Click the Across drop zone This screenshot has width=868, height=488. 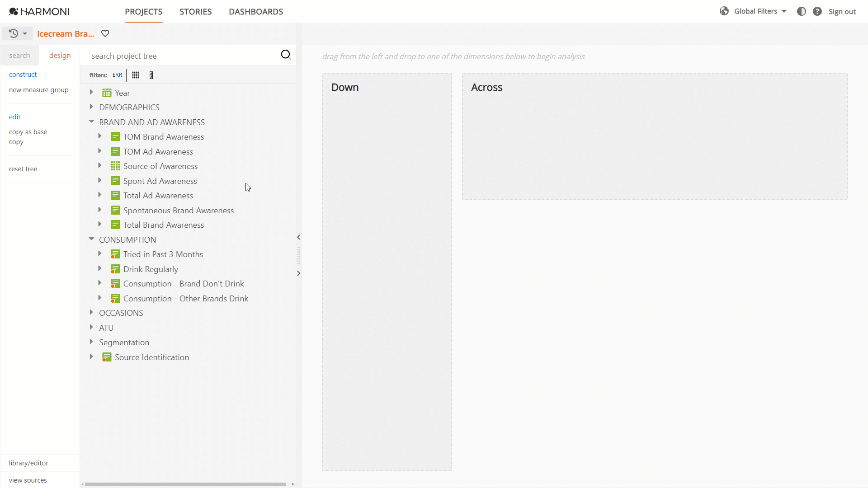click(655, 136)
